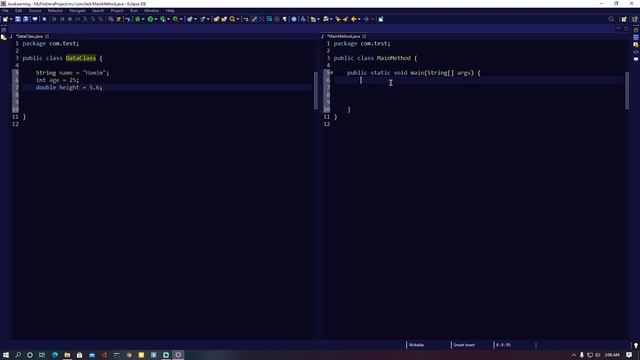The image size is (640, 360).
Task: Restore the minimized view at left
Action: point(4,30)
